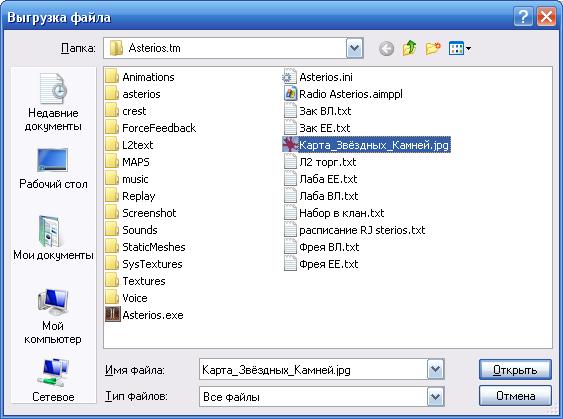This screenshot has width=563, height=419.
Task: Click the Asterios.tm folder path field
Action: (x=225, y=48)
